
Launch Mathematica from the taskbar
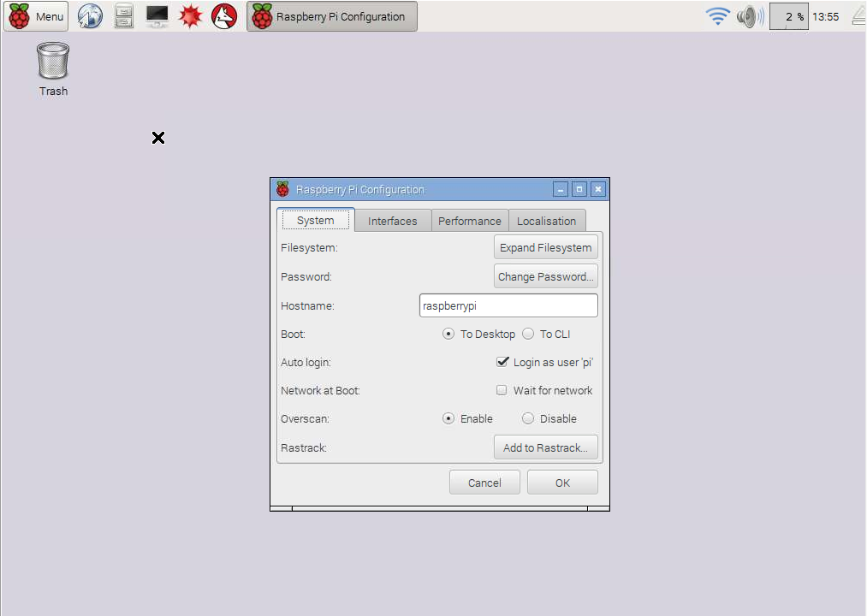[190, 15]
